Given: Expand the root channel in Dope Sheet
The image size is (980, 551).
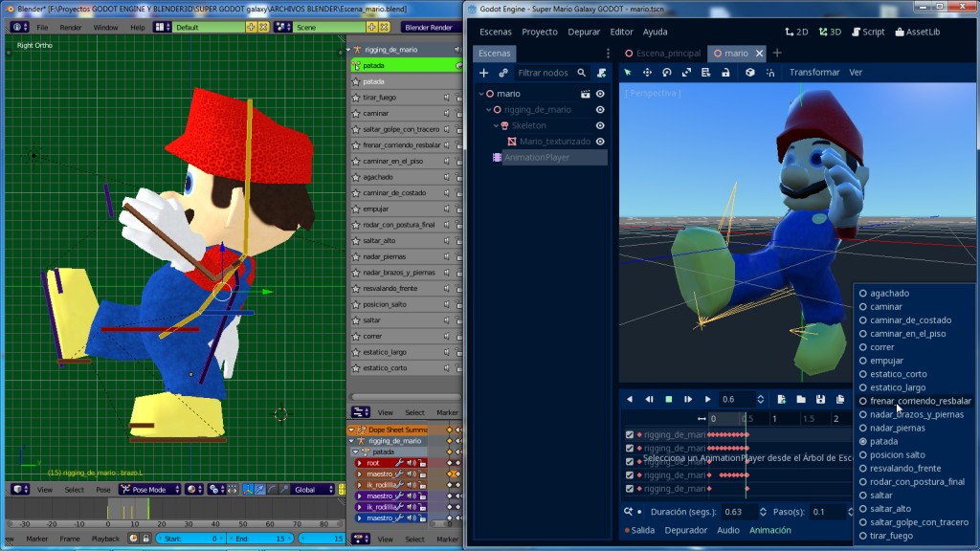Looking at the screenshot, I should tap(360, 463).
